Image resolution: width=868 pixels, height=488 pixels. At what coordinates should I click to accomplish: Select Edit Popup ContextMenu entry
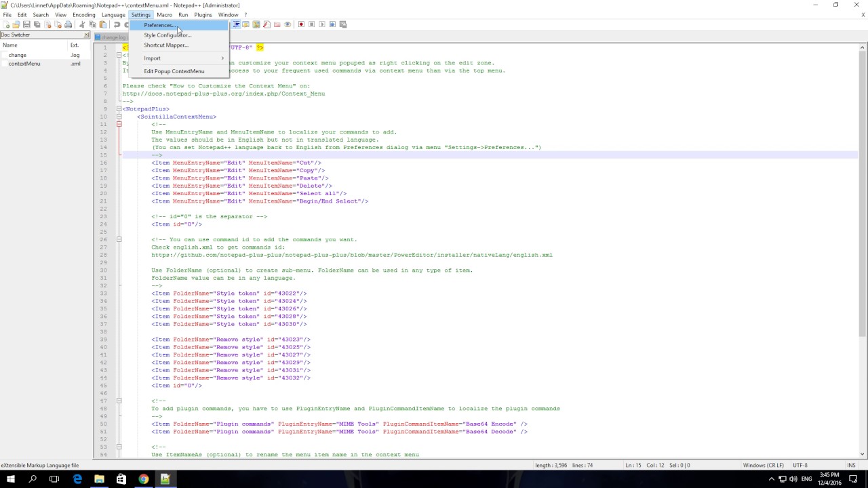pyautogui.click(x=179, y=71)
